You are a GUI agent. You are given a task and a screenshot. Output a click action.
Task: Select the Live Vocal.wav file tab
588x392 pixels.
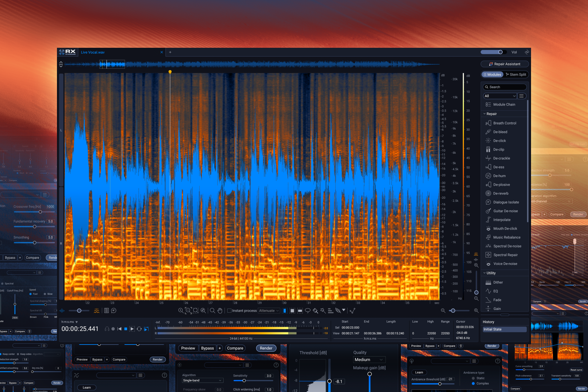[x=93, y=52]
